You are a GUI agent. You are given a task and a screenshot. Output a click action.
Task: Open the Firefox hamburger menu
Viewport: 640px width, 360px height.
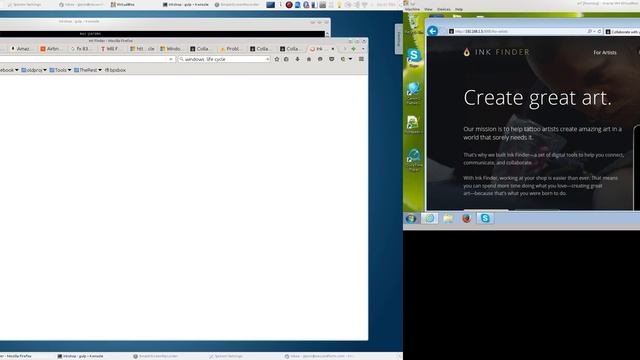coord(361,59)
